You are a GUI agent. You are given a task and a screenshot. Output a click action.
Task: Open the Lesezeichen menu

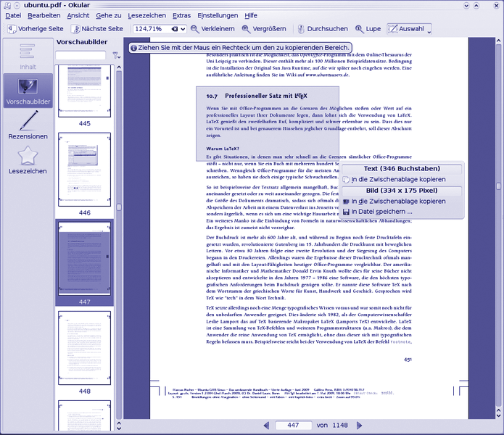[146, 15]
